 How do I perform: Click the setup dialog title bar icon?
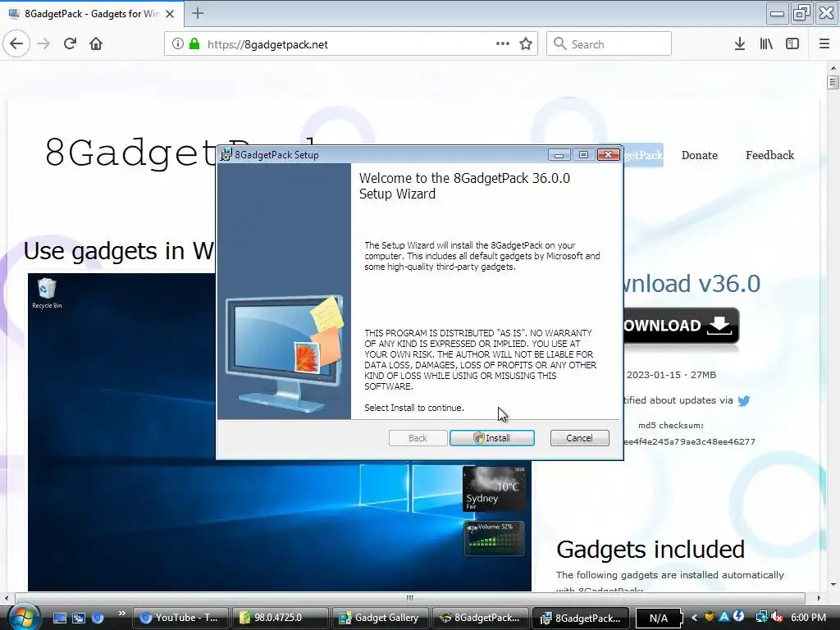coord(226,154)
